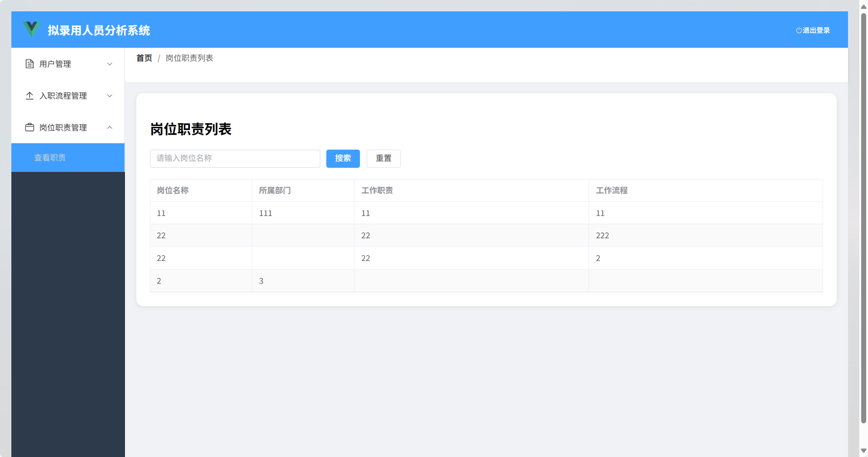Image resolution: width=868 pixels, height=457 pixels.
Task: Expand the 用户管理 menu chevron
Action: tap(110, 64)
